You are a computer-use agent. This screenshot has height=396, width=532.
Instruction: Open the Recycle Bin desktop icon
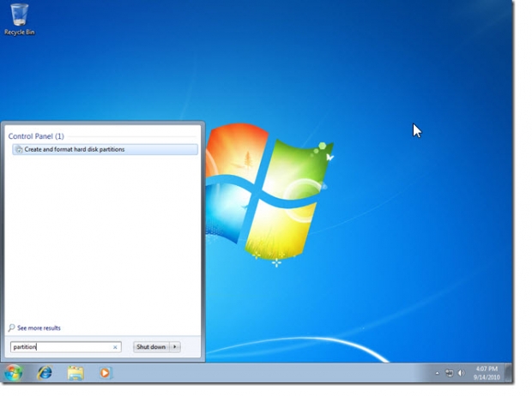pos(20,20)
